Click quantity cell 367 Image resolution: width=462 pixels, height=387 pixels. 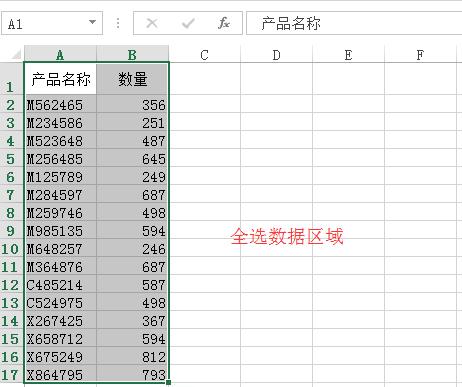[x=133, y=320]
